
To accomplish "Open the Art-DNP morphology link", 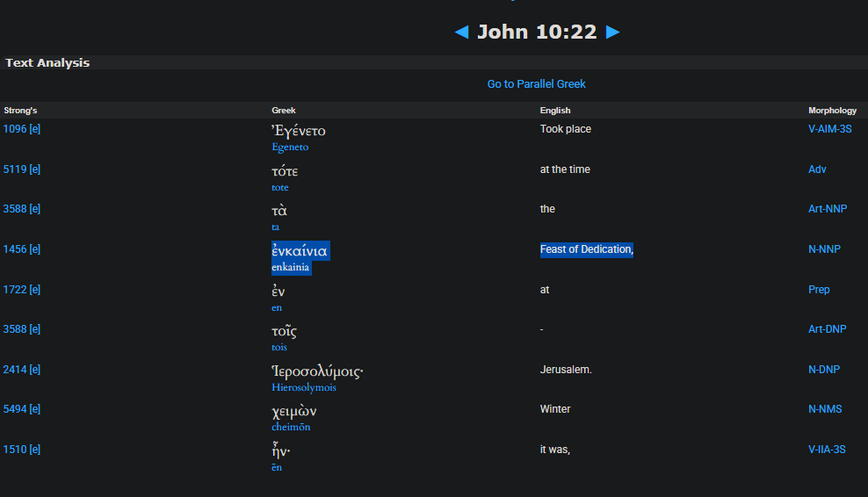I will [x=827, y=329].
